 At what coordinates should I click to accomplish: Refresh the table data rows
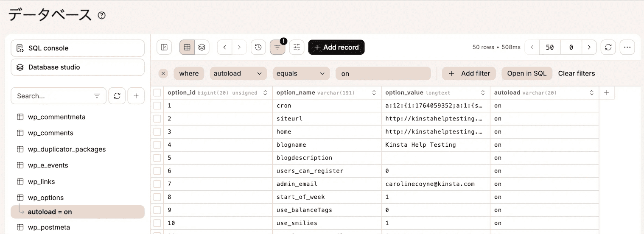tap(608, 47)
